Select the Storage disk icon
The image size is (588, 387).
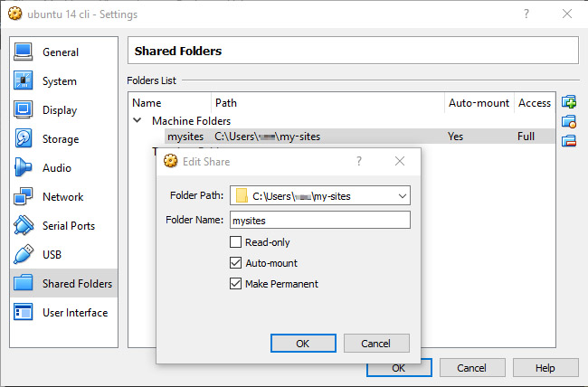[x=24, y=139]
